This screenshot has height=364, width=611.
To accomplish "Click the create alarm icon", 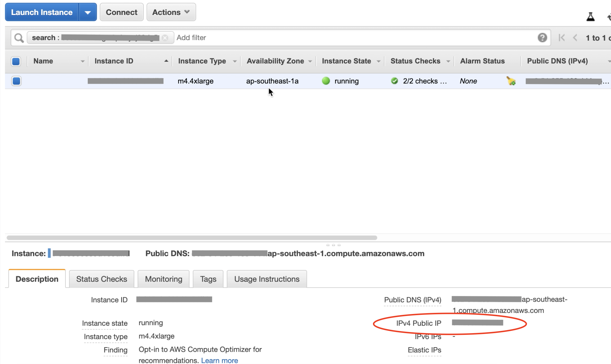I will coord(511,81).
